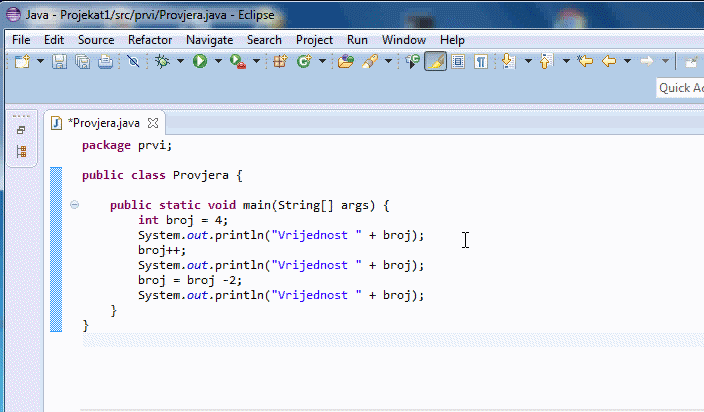Screen dimensions: 704x412
Task: Toggle Show Whitespace Characters pilcrow button
Action: click(481, 62)
